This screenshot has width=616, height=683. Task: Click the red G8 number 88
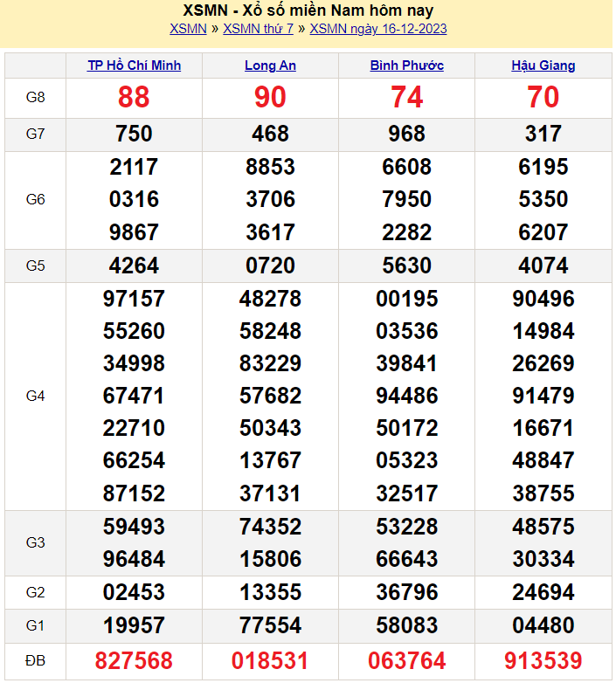(134, 98)
